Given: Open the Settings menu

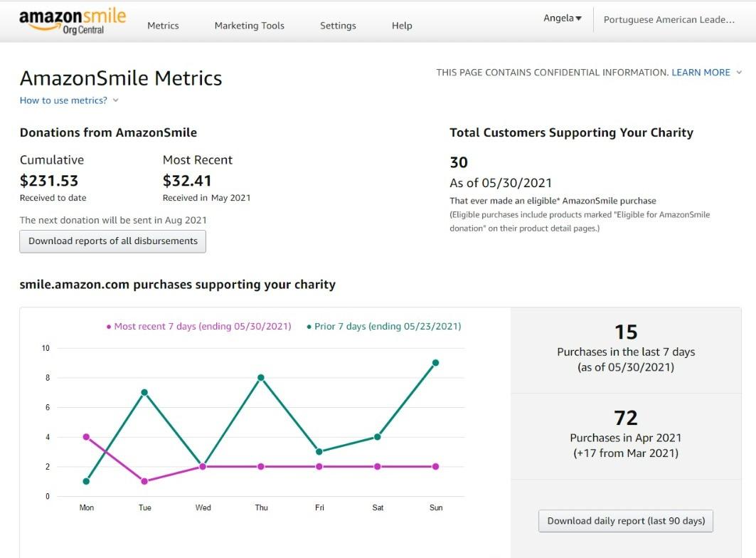Looking at the screenshot, I should [338, 26].
